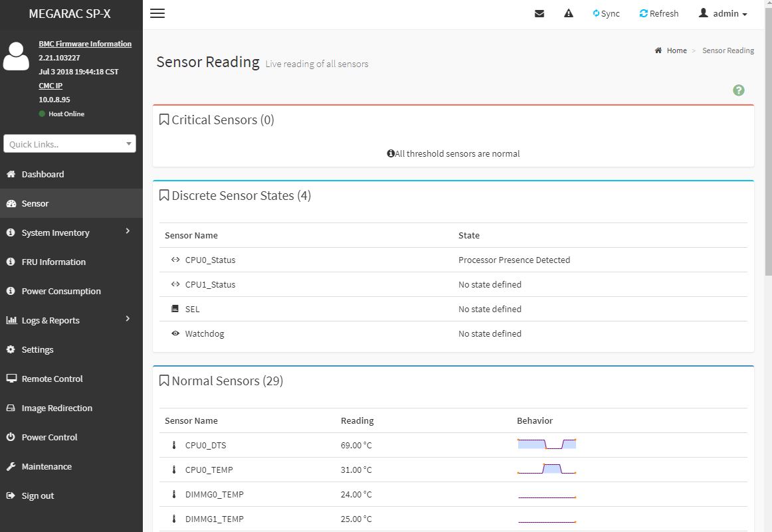
Task: Click the green help question mark icon
Action: 738,90
